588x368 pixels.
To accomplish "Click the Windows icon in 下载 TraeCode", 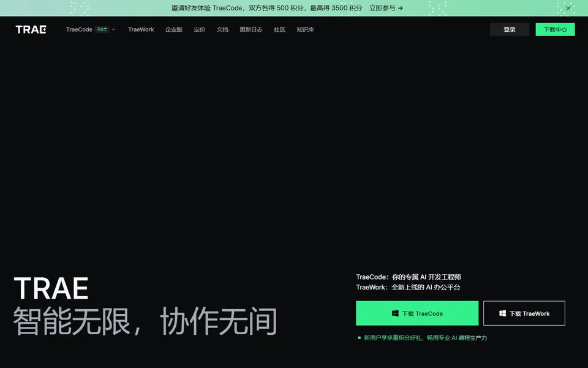I will (395, 313).
